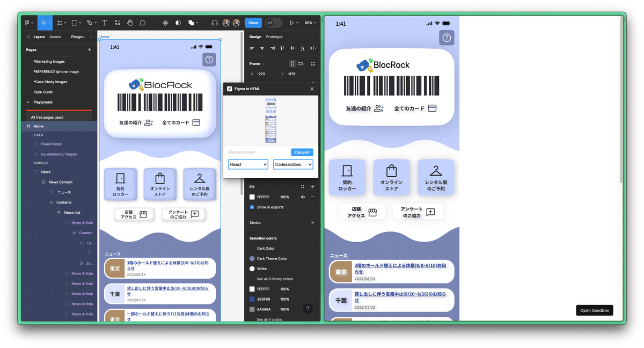Click Align horizontal centers icon

262,48
